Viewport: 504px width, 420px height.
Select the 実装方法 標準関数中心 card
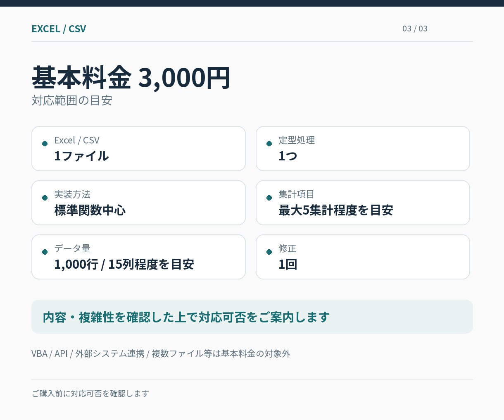(x=139, y=203)
